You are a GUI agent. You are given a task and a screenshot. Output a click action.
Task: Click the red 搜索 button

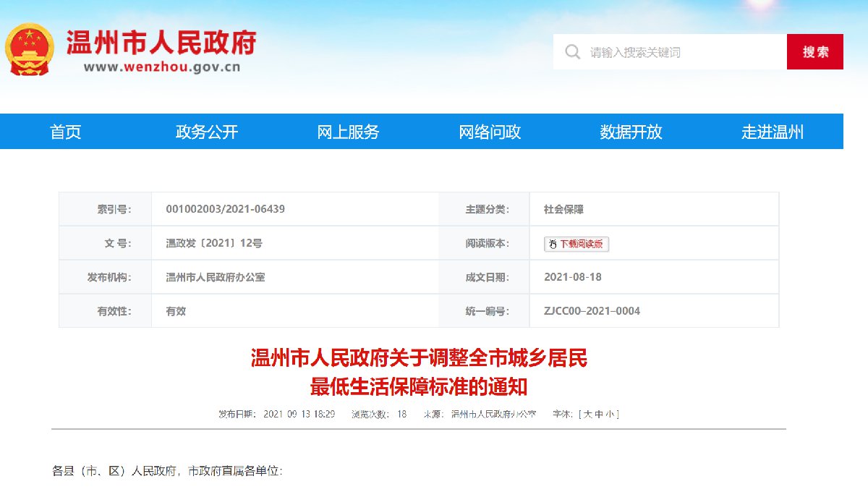point(815,52)
